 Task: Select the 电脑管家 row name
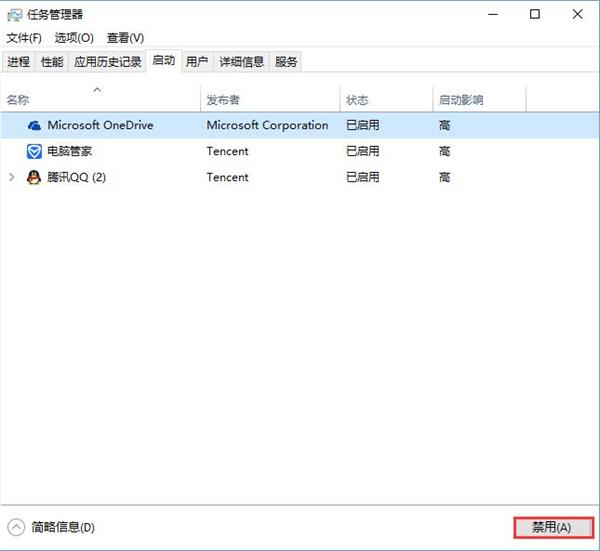click(70, 151)
